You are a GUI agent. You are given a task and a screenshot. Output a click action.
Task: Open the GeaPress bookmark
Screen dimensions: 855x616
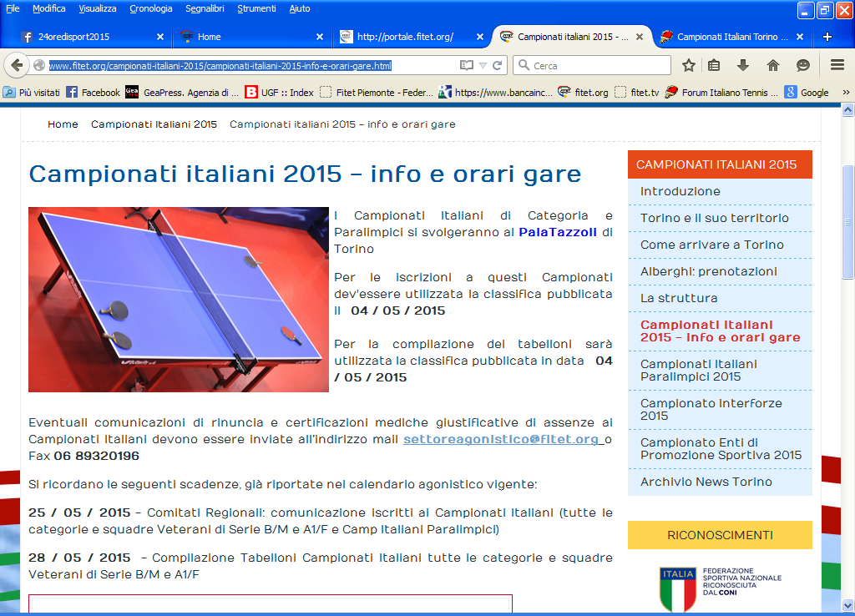[182, 93]
